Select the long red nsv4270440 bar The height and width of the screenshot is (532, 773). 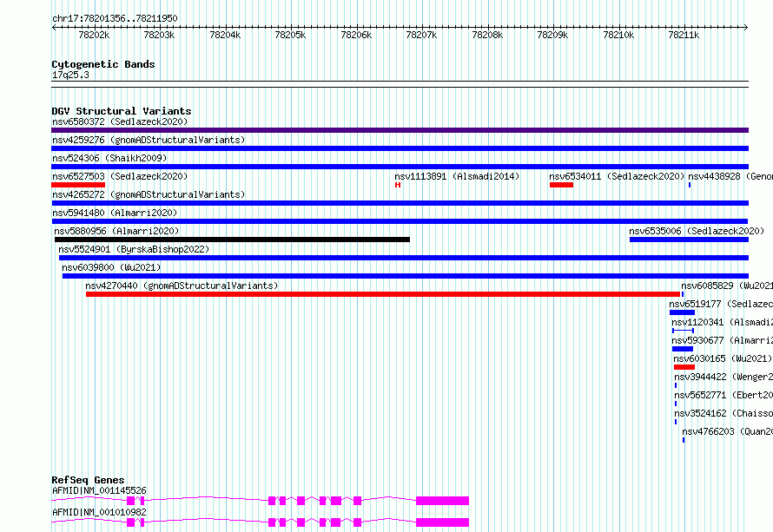coord(383,294)
